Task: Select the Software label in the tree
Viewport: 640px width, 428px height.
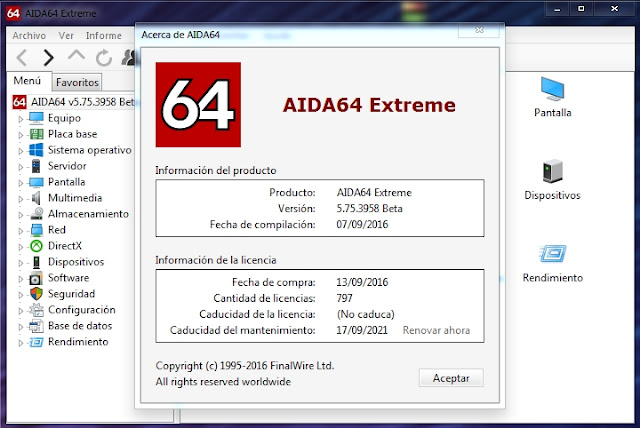Action: [69, 278]
